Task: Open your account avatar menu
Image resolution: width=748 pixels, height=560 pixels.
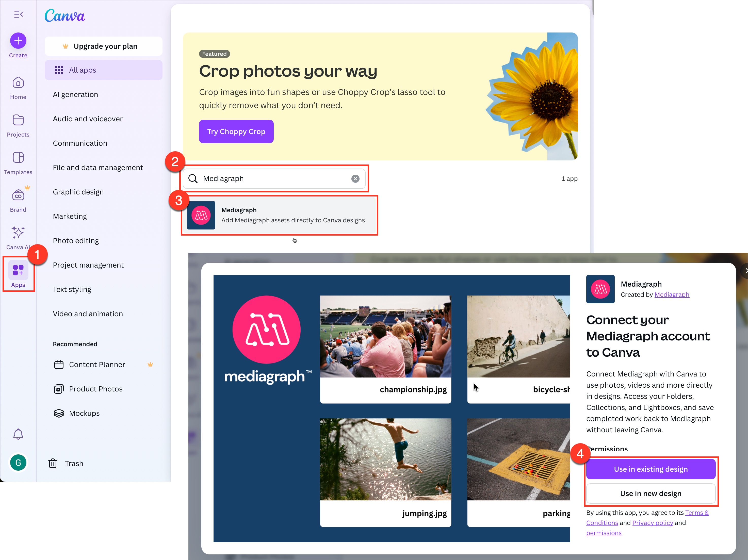Action: 18,463
